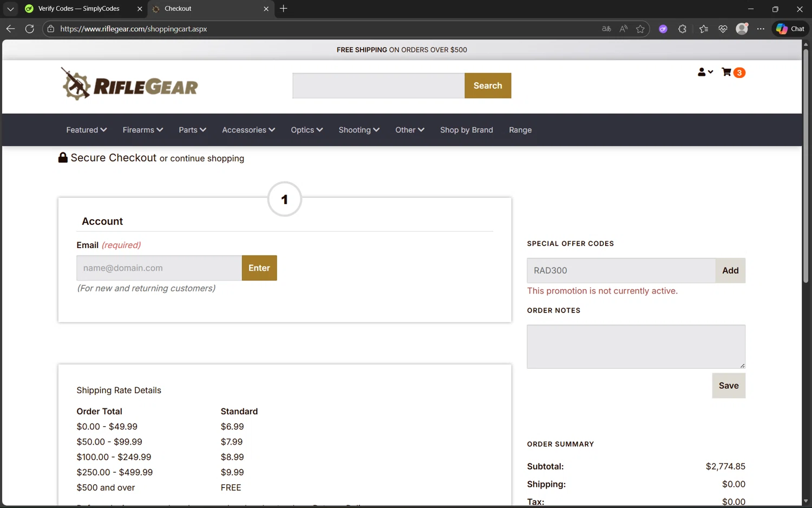Click 'FREE SHIPPING ON ORDERS OVER $500' banner text

click(x=402, y=50)
